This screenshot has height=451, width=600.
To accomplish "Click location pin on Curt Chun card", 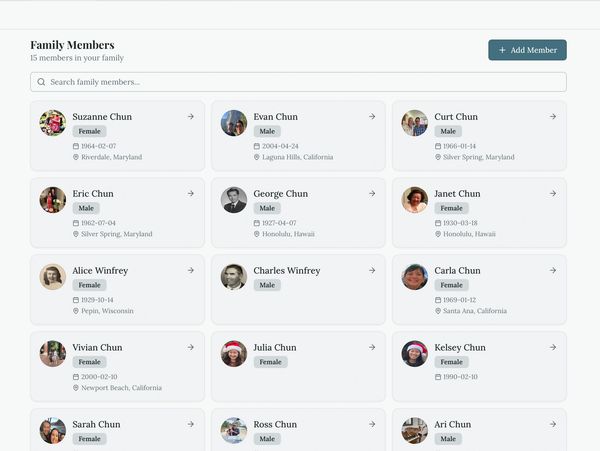I will [438, 157].
